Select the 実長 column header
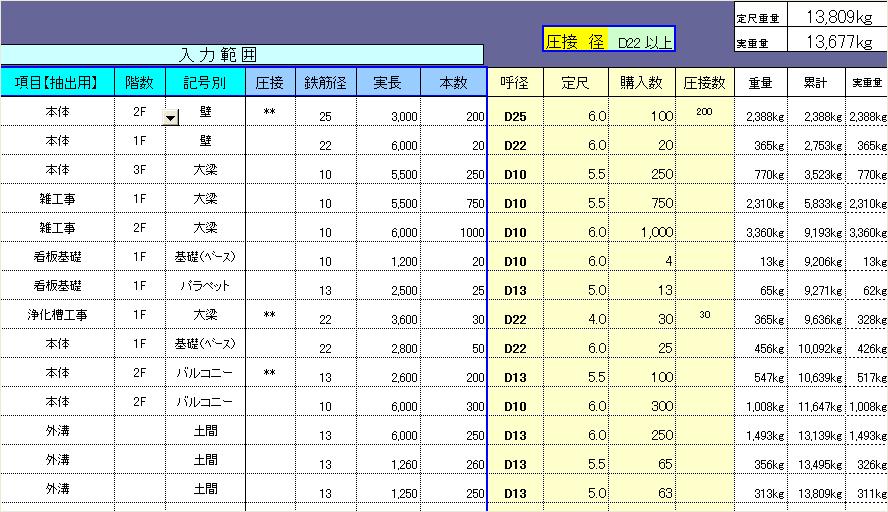888x512 pixels. point(388,83)
